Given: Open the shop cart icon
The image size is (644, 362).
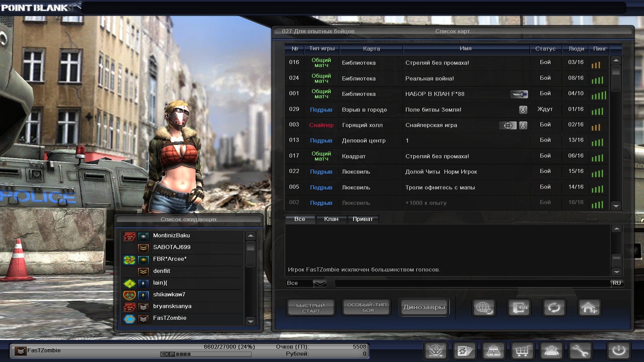Looking at the screenshot, I should (522, 351).
